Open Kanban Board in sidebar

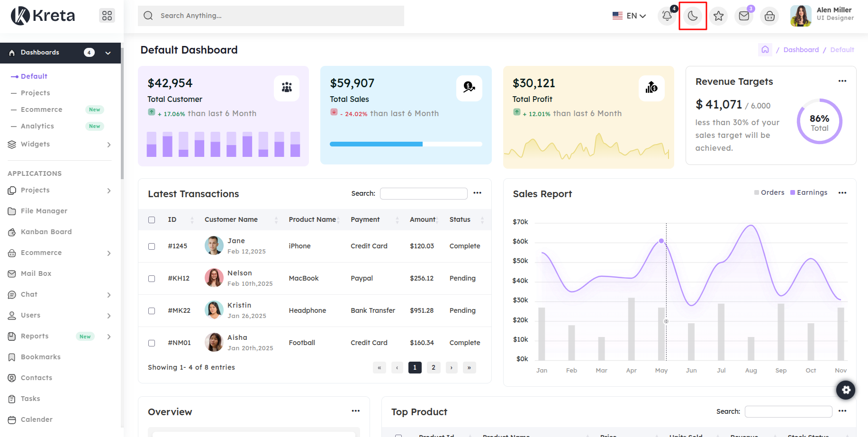point(46,232)
